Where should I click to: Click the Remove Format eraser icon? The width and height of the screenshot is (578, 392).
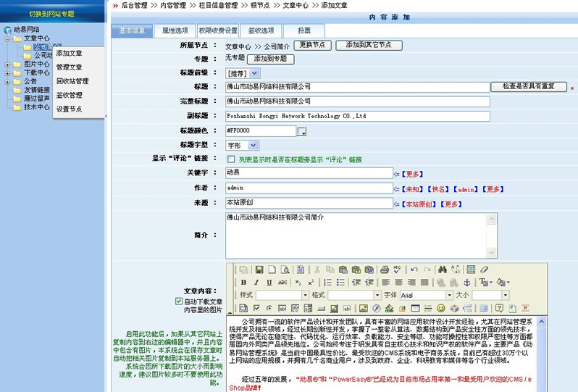(484, 270)
